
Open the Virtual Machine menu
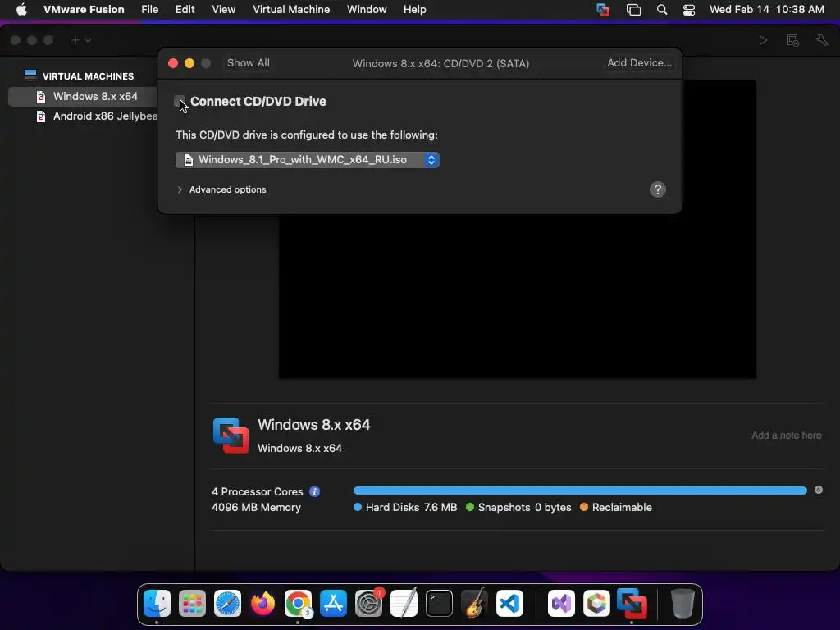tap(291, 10)
